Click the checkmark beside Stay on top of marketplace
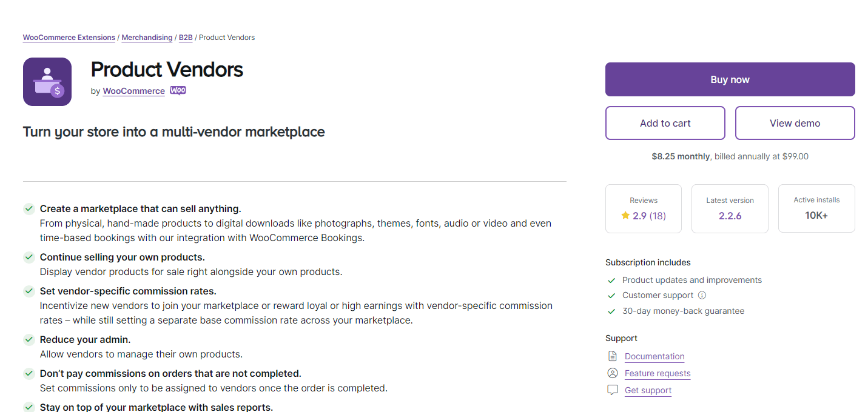Screen dimensions: 868x412 click(29, 407)
